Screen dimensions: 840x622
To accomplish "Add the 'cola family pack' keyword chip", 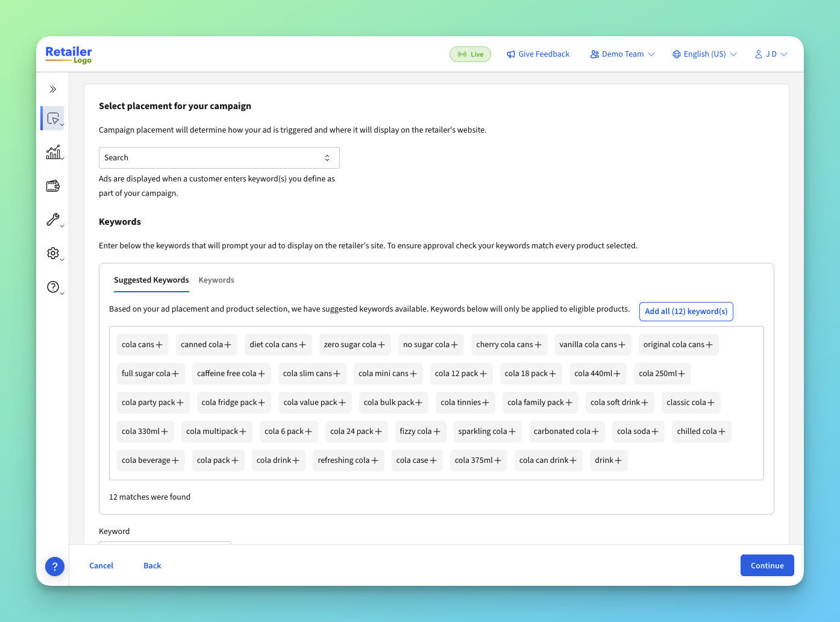I will click(541, 403).
